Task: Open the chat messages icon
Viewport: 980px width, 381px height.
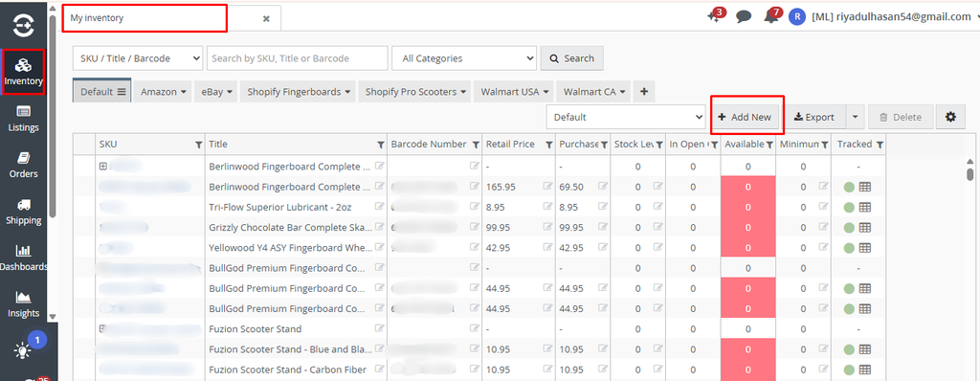Action: 743,17
